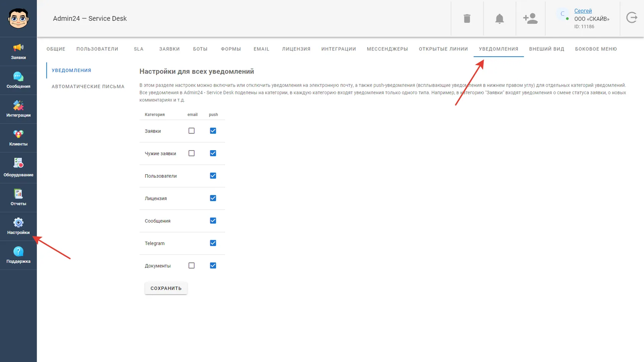644x362 pixels.
Task: Click the СОХРАНИТЬ button
Action: (x=166, y=288)
